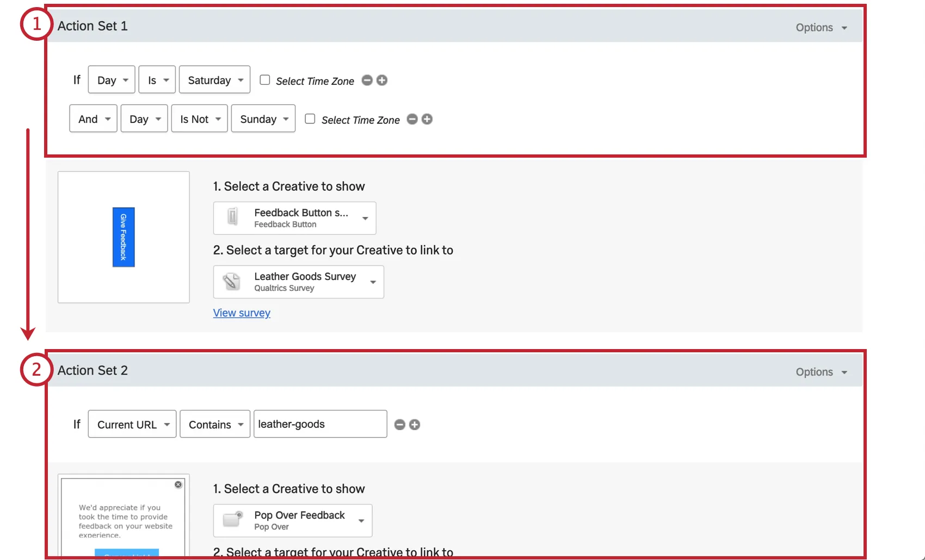
Task: Remove the Saturday condition with its minus icon
Action: coord(367,80)
